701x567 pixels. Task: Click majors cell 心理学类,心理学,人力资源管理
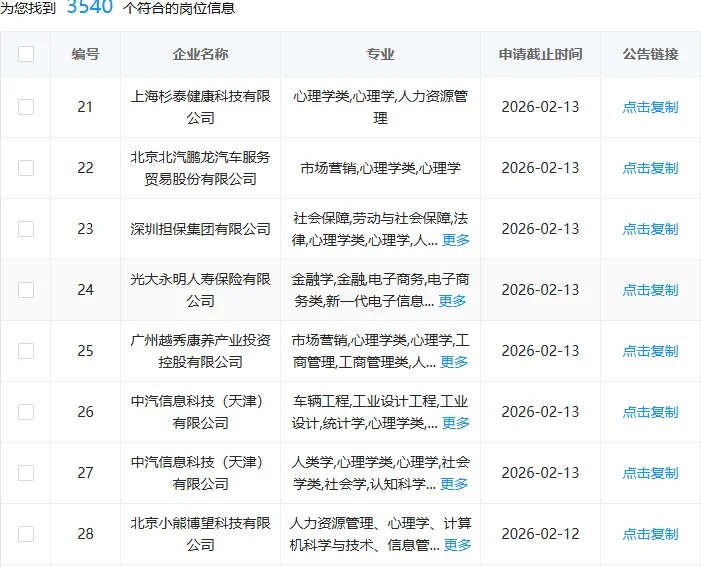click(x=380, y=107)
